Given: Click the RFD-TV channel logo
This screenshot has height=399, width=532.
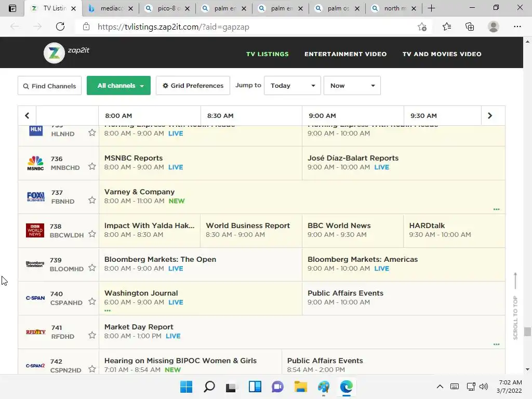Looking at the screenshot, I should pyautogui.click(x=36, y=332).
